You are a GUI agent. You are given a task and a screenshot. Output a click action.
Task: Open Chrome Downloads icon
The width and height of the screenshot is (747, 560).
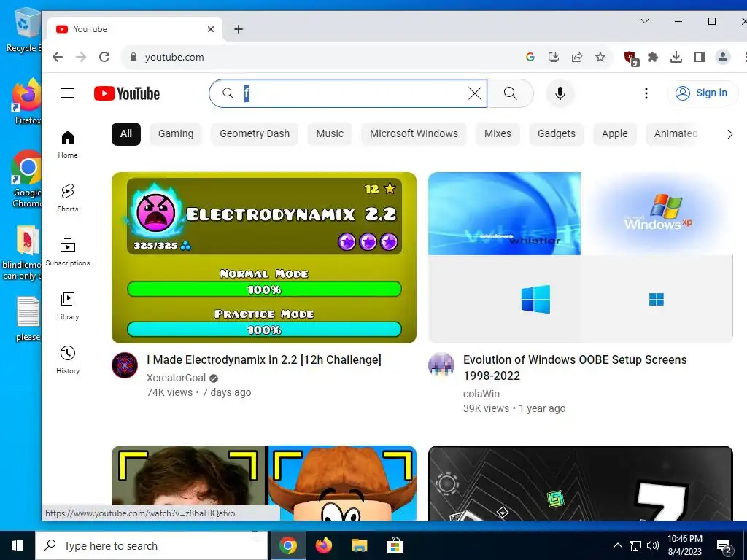(676, 57)
